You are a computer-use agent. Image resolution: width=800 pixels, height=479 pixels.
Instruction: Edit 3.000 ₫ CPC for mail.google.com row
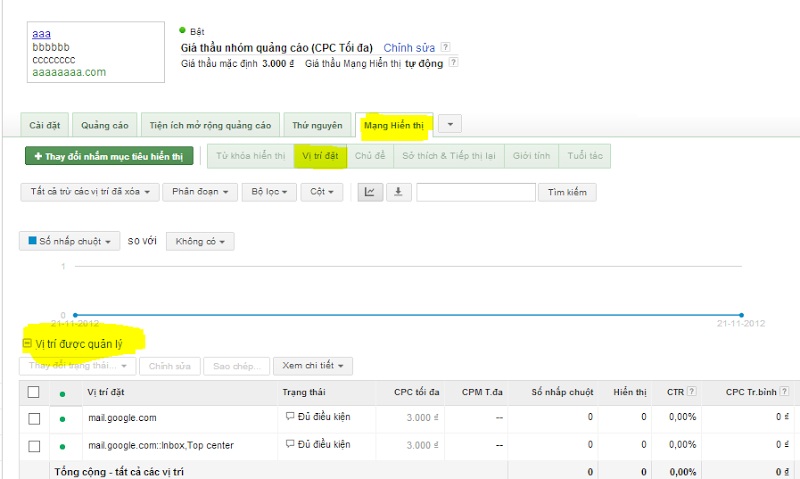pos(422,417)
